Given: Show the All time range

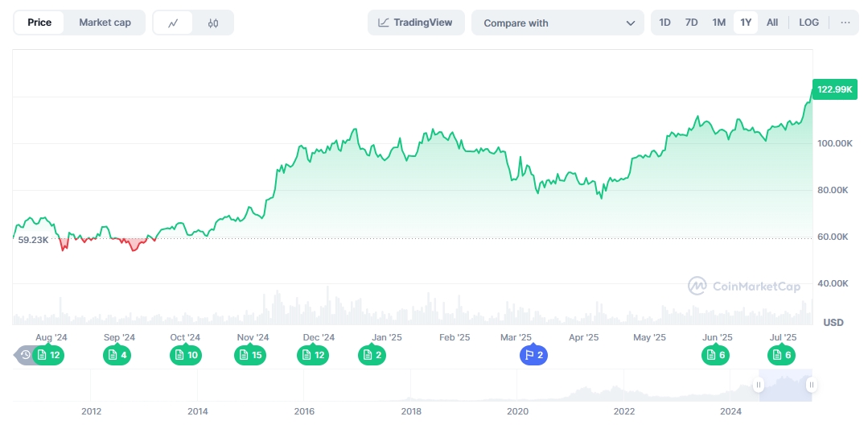Looking at the screenshot, I should [772, 23].
